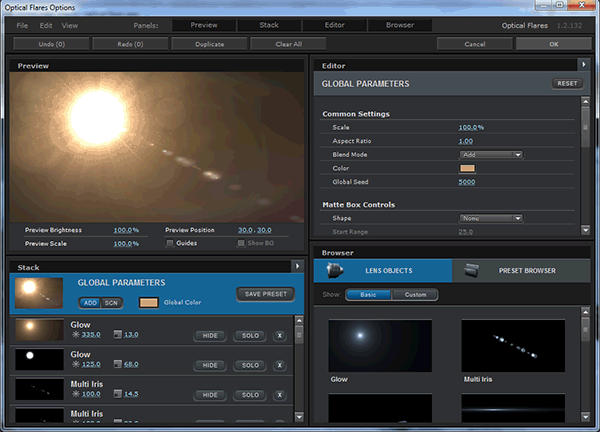Select the second Glow thumbnail in Stack
The height and width of the screenshot is (432, 600).
(x=39, y=359)
